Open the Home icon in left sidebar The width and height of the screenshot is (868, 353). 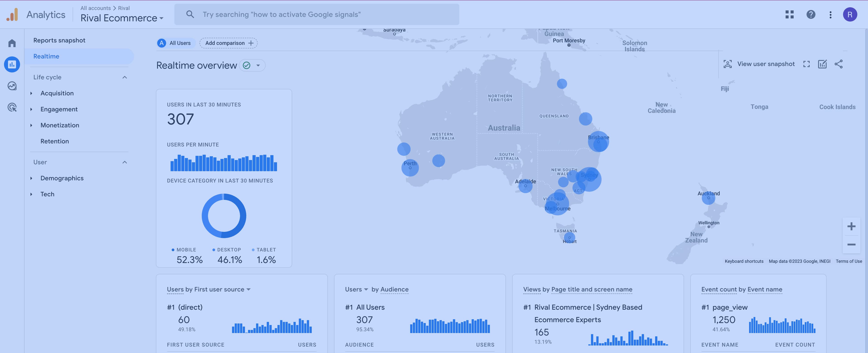(x=12, y=43)
